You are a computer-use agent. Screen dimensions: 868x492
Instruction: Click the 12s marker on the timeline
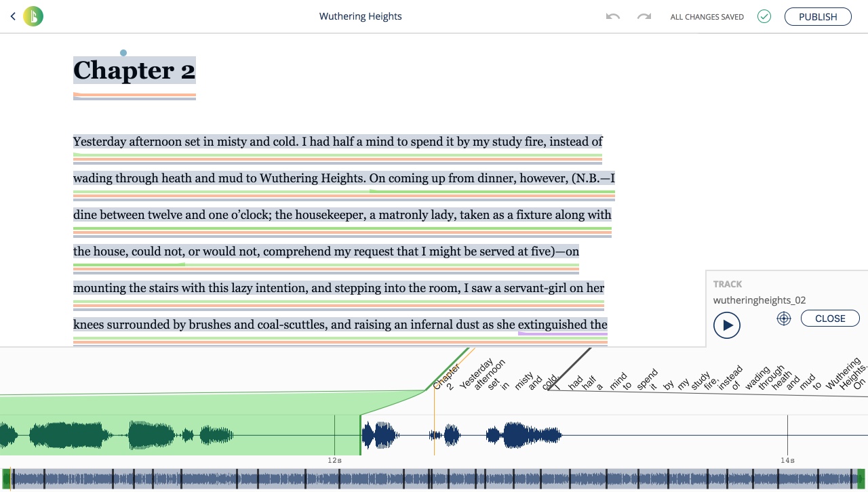334,459
